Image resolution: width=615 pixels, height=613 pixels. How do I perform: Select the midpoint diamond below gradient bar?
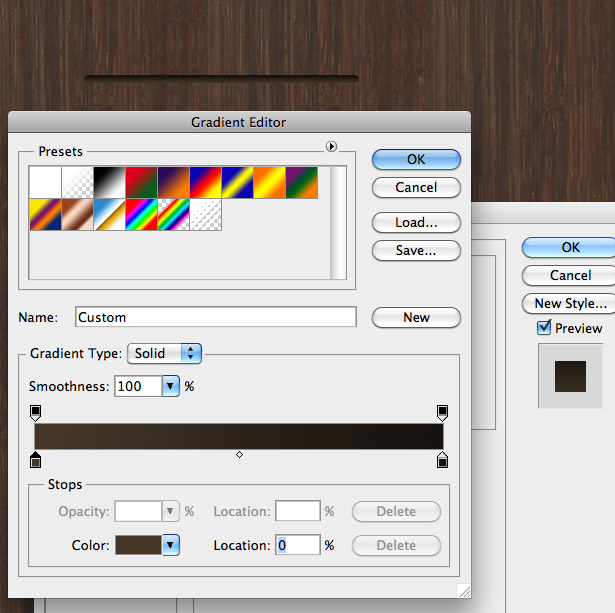pyautogui.click(x=239, y=455)
